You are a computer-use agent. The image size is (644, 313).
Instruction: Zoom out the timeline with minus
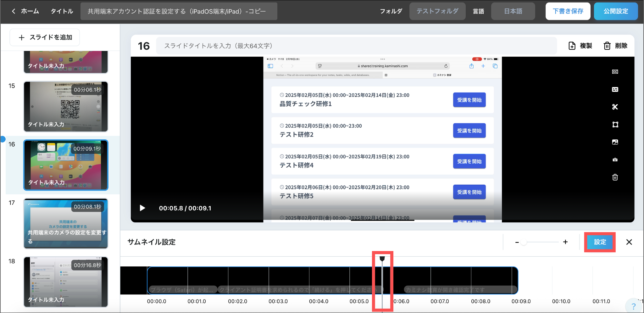click(x=517, y=242)
